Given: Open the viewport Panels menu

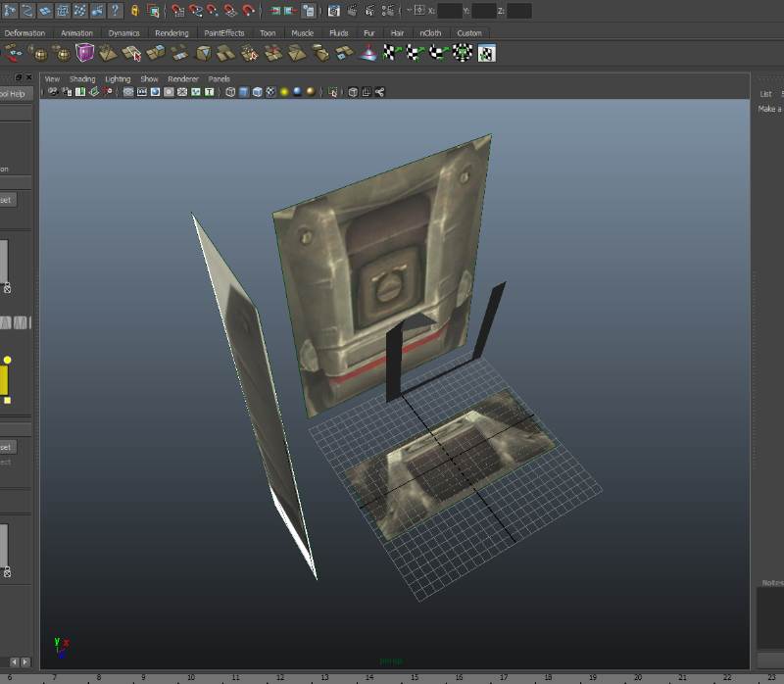Looking at the screenshot, I should coord(219,79).
